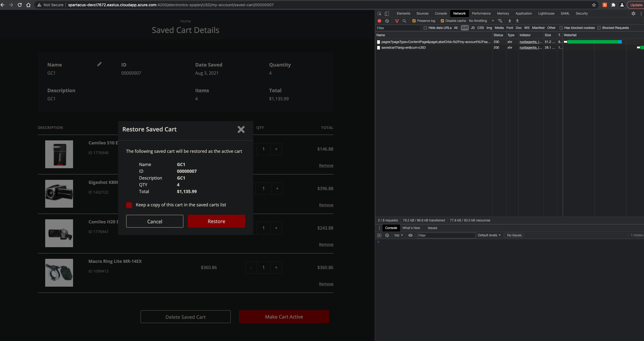Stop recording network log
This screenshot has height=341, width=644.
(x=379, y=21)
